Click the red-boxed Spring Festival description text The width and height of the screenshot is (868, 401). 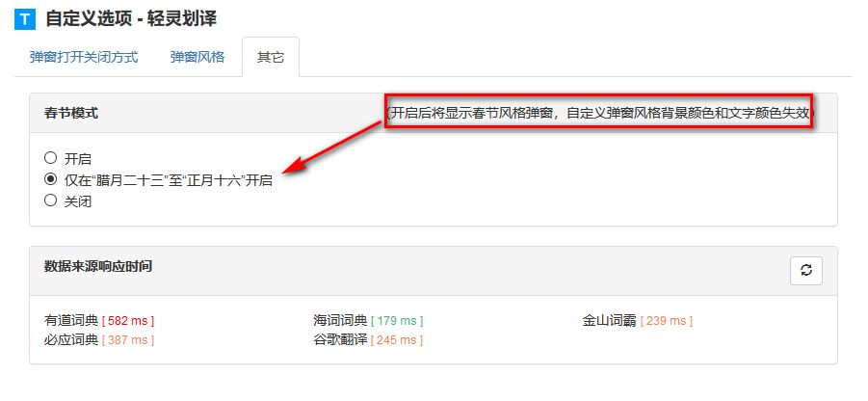coord(599,113)
